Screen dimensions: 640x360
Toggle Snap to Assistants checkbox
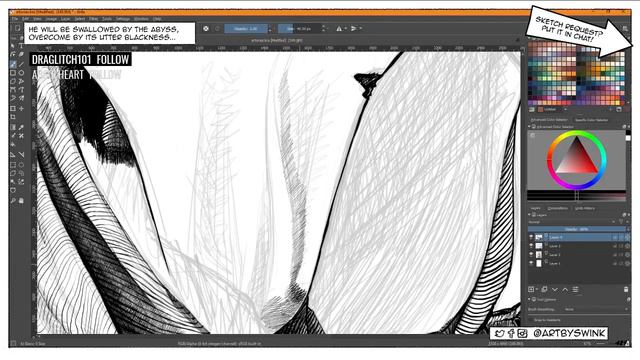pos(532,320)
